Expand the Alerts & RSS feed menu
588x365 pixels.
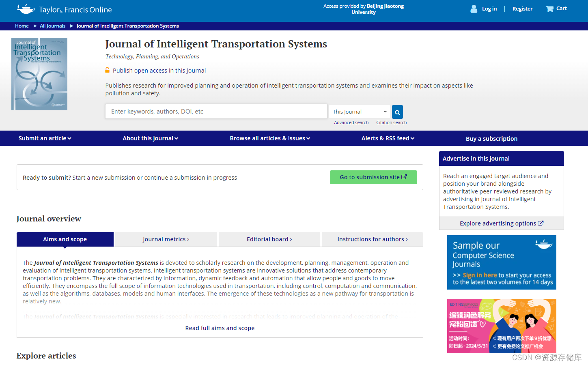388,138
